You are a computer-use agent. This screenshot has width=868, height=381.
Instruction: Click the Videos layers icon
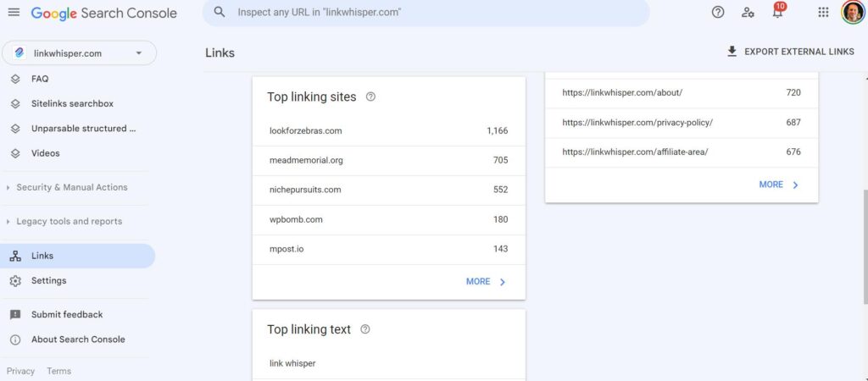point(15,153)
